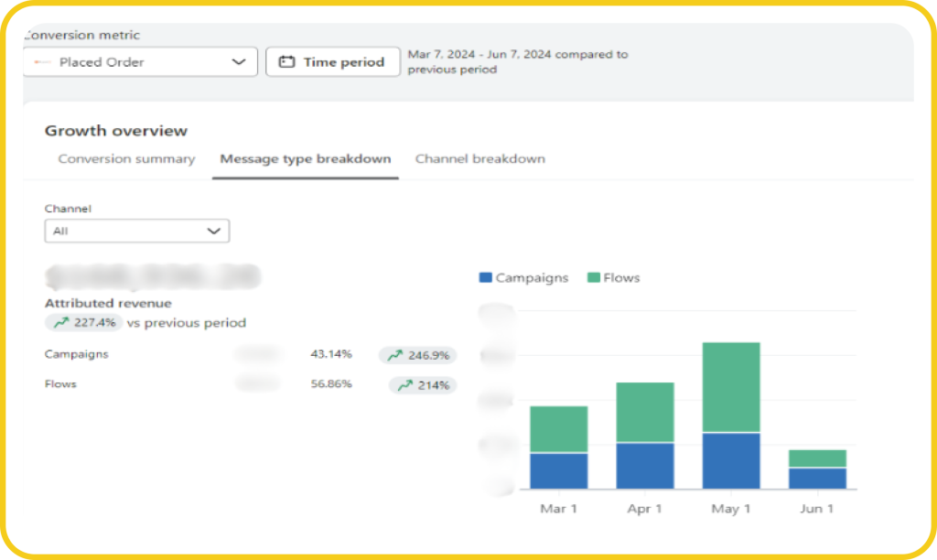Click the Campaigns 43.14% share value

[331, 354]
